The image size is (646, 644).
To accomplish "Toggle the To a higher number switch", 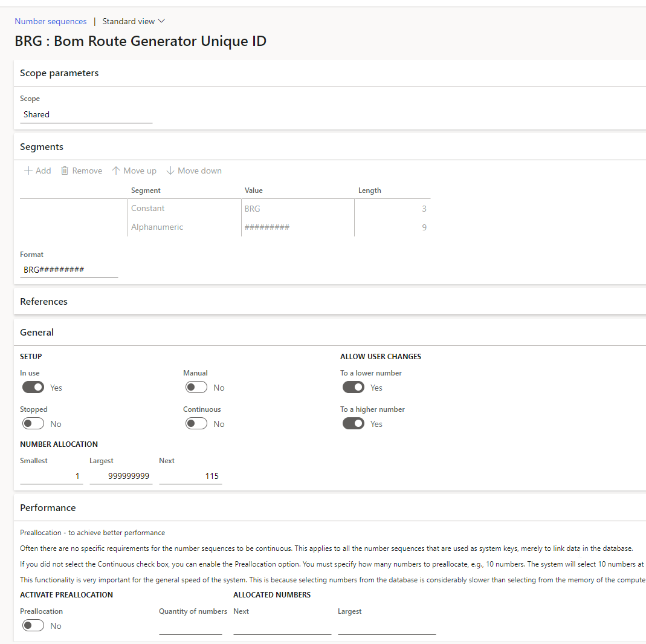I will [353, 423].
